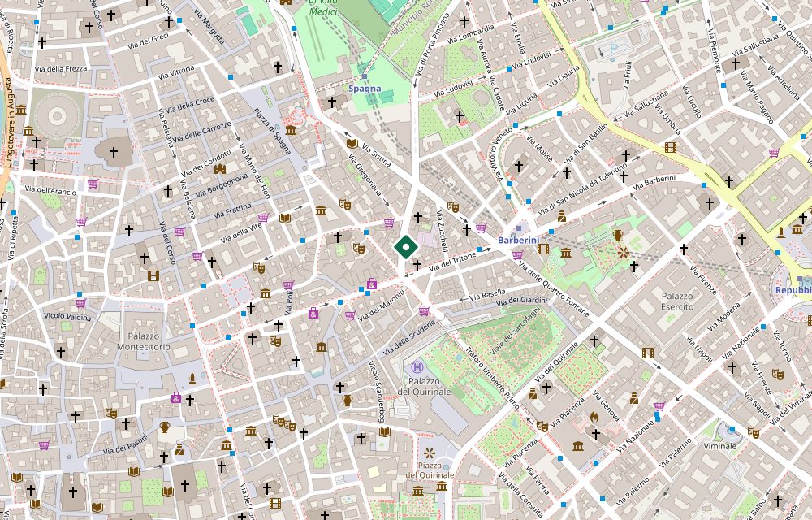This screenshot has height=520, width=812.
Task: Click the fire station flame icon near Via Genova
Action: click(x=594, y=417)
